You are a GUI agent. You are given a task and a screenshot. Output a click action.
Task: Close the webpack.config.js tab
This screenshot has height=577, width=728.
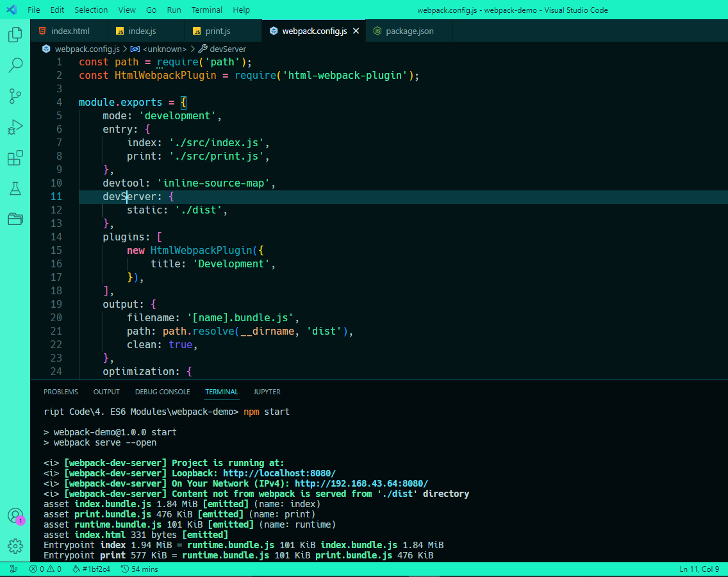click(x=356, y=31)
